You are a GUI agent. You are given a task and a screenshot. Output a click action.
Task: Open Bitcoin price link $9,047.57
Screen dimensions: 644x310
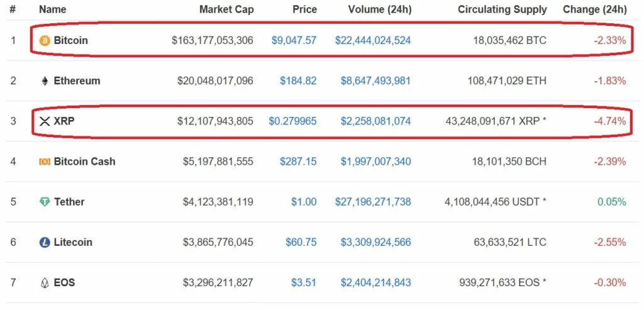(294, 40)
